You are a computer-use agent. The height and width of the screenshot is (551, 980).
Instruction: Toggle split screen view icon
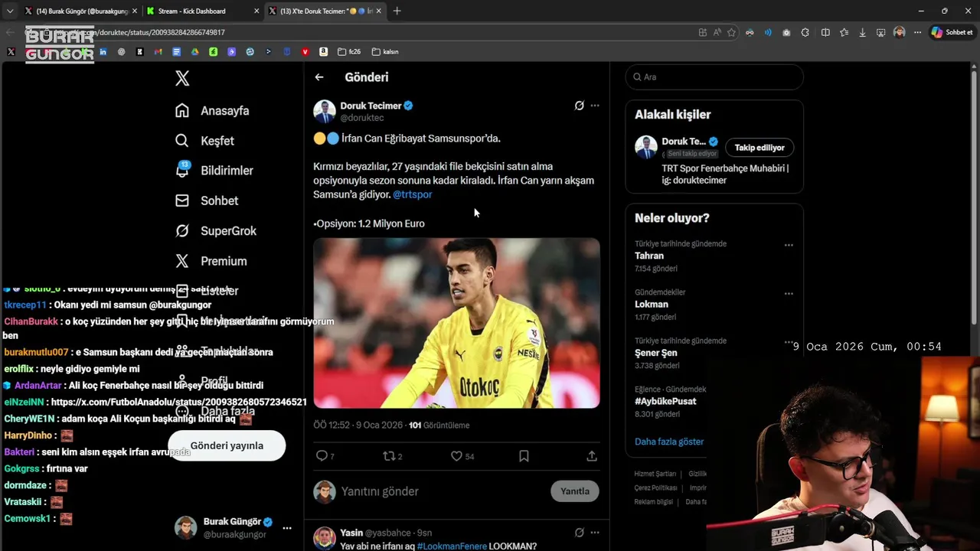pyautogui.click(x=825, y=32)
